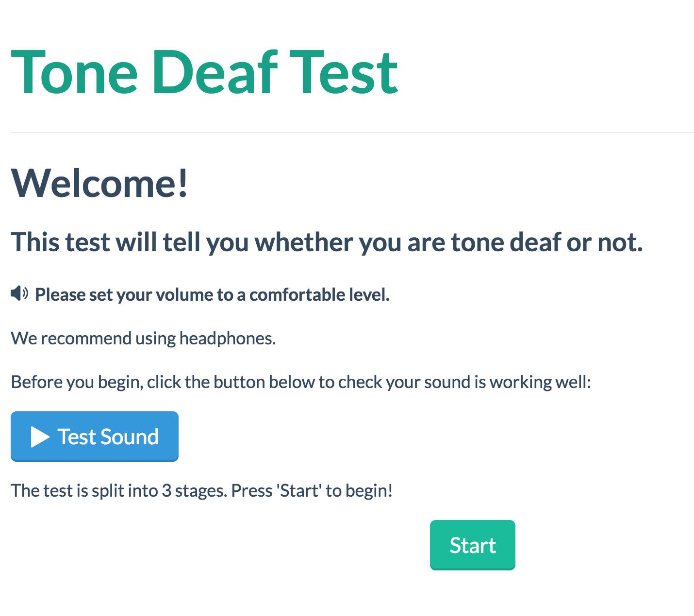Click the word 'headphones' in the recommendation
Image resolution: width=694 pixels, height=616 pixels.
coord(227,339)
